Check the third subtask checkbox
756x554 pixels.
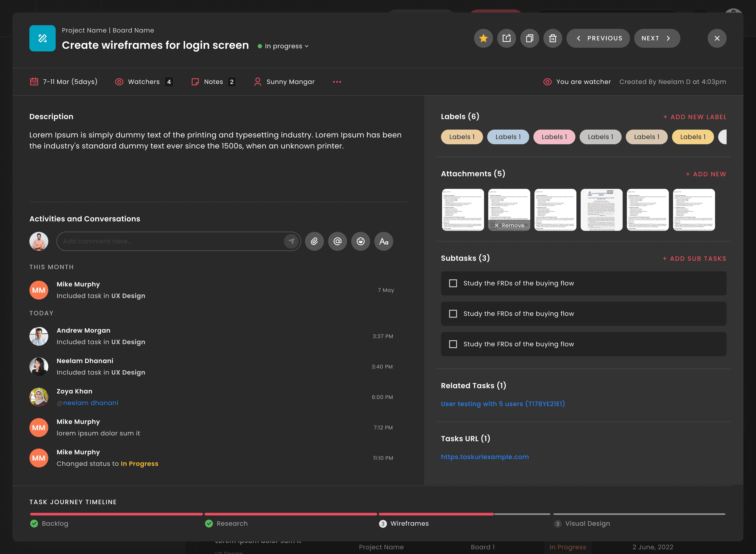tap(453, 344)
